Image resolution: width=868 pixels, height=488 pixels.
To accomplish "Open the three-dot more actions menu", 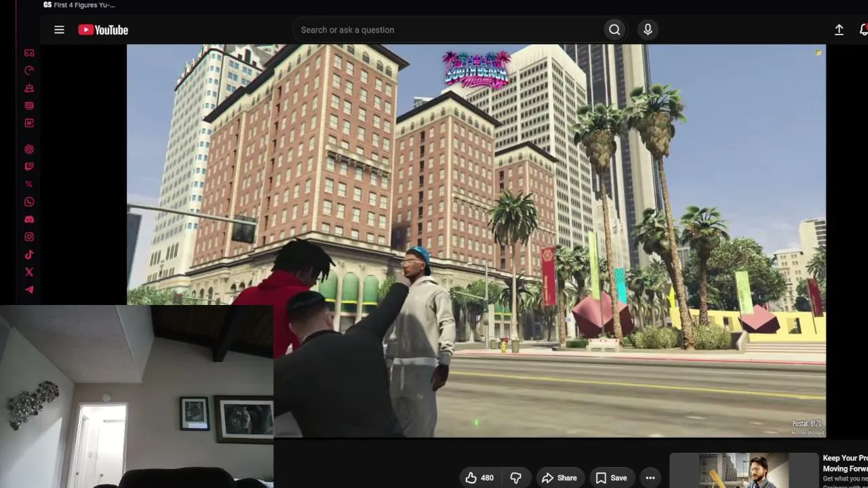I will pyautogui.click(x=650, y=478).
